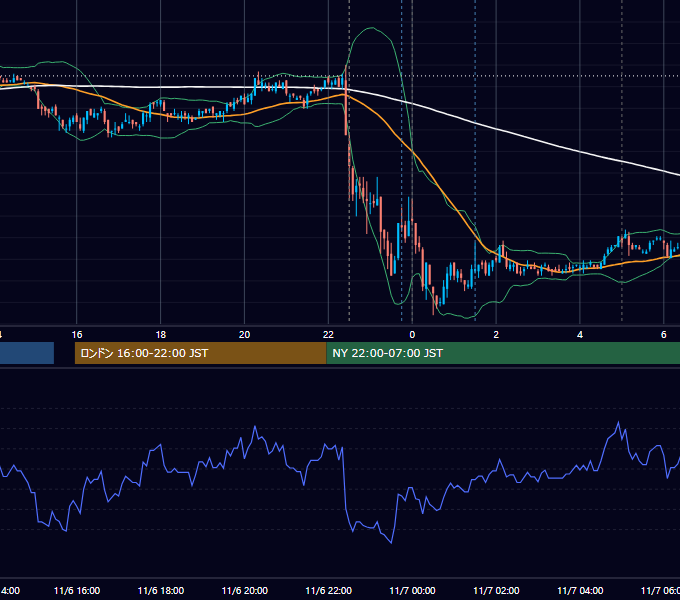Click the 22 hour label on the price chart axis
The width and height of the screenshot is (680, 600).
pos(328,335)
